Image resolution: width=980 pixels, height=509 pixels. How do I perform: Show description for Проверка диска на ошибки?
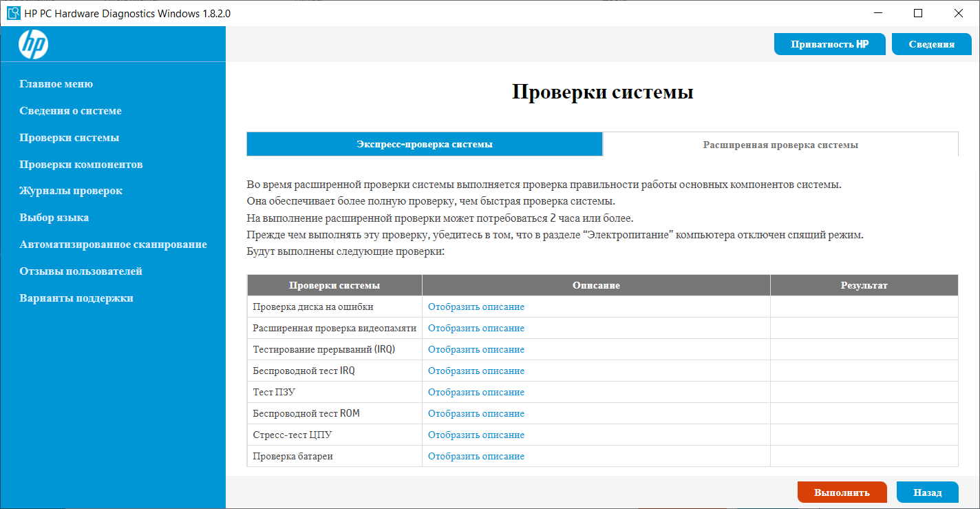pyautogui.click(x=476, y=307)
